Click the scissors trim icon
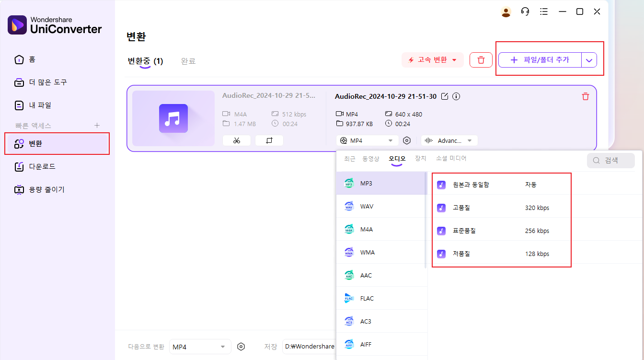 pyautogui.click(x=237, y=140)
